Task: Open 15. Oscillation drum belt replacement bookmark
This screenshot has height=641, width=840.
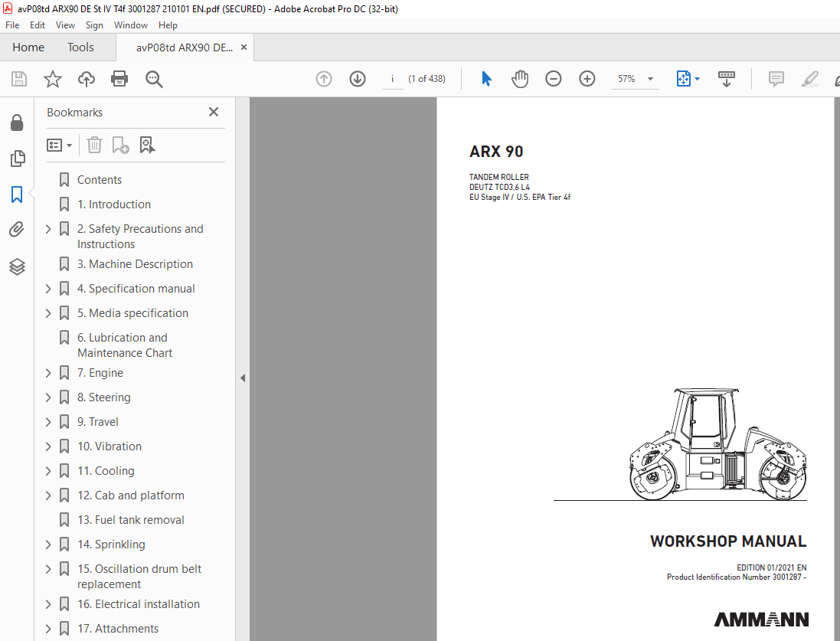Action: (139, 577)
